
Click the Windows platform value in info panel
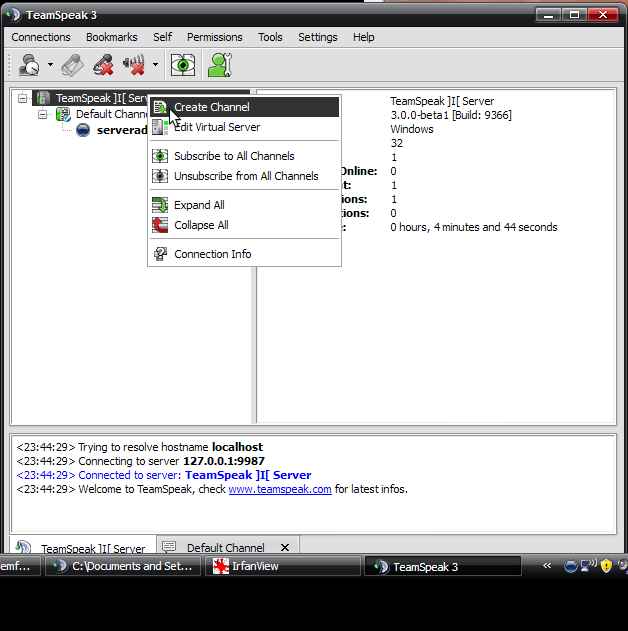412,130
